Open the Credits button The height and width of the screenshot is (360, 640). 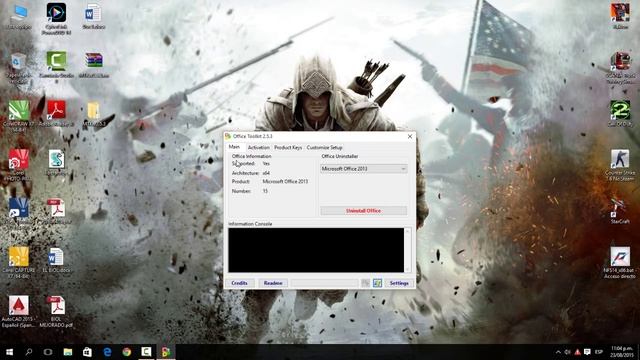(x=240, y=283)
